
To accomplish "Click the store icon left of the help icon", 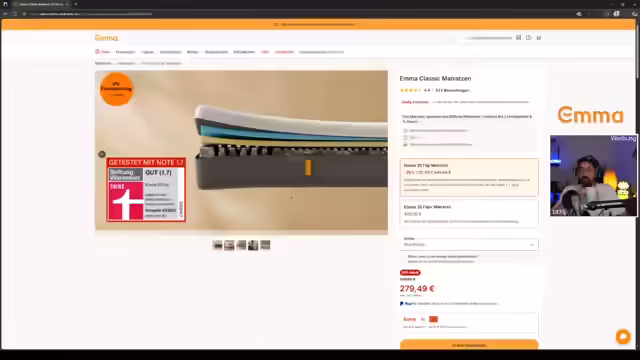I will click(x=518, y=38).
